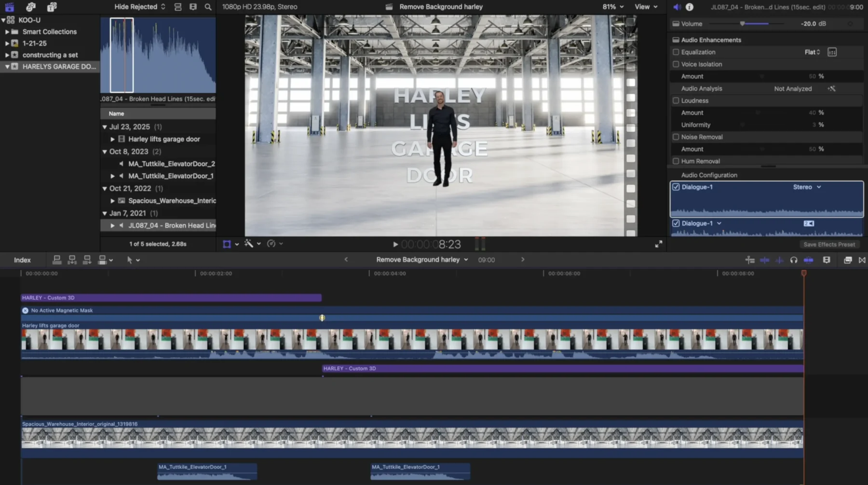Click Connect clip to primary storyline icon

[x=57, y=260]
